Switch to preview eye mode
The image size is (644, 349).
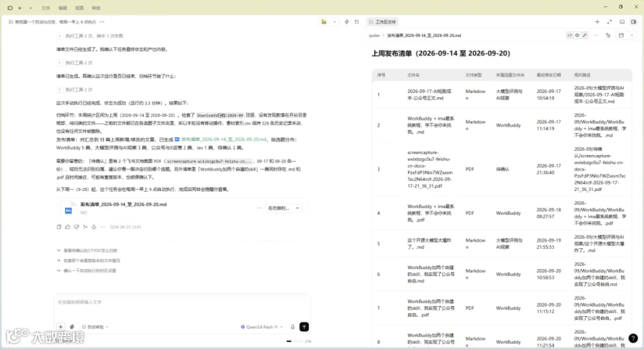coord(577,35)
